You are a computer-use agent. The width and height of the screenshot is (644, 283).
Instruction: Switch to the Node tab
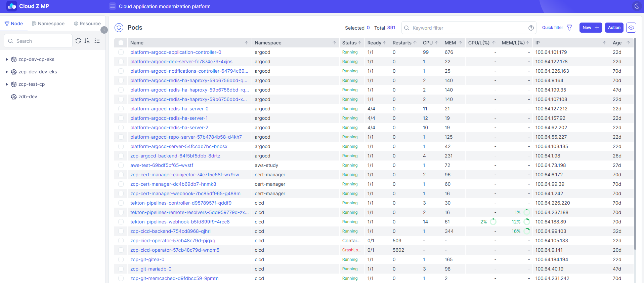tap(13, 24)
